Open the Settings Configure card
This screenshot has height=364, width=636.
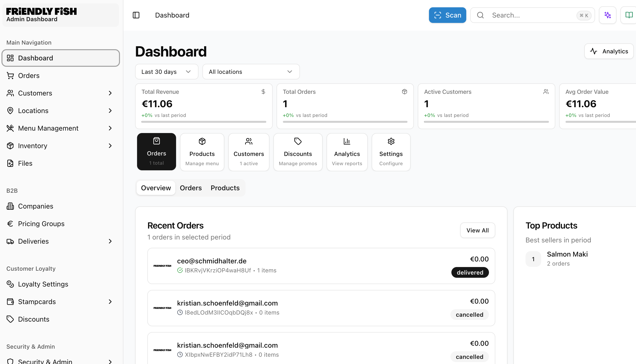pos(391,152)
